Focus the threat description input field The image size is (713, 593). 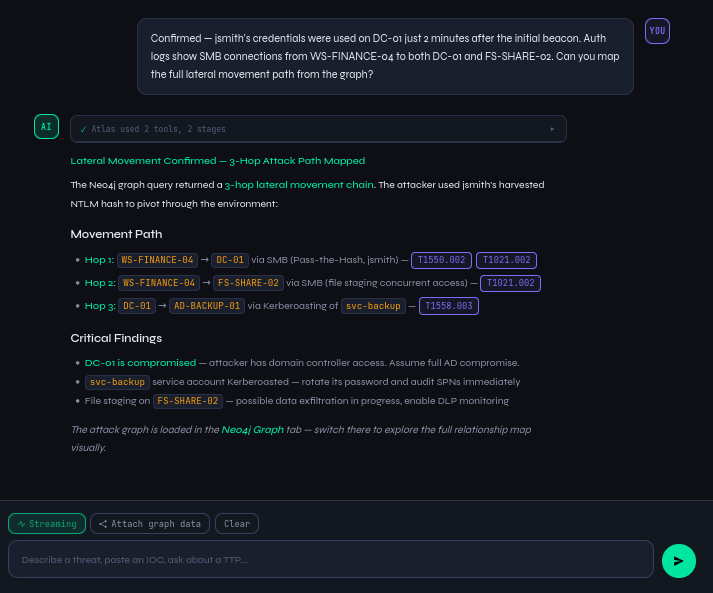331,559
